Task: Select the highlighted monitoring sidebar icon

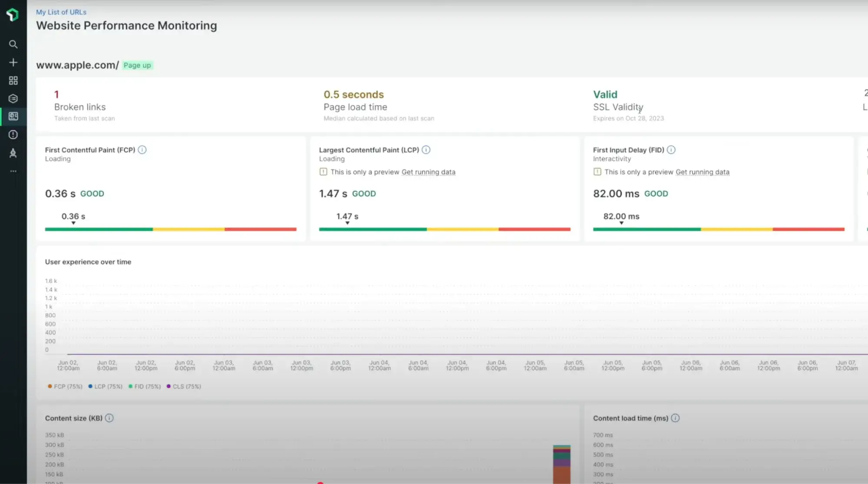Action: 13,116
